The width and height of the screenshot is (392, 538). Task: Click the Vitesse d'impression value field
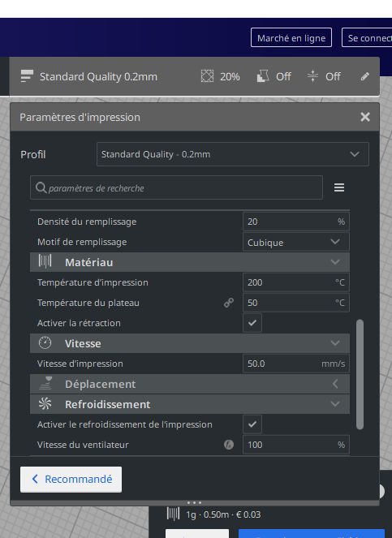[x=296, y=364]
